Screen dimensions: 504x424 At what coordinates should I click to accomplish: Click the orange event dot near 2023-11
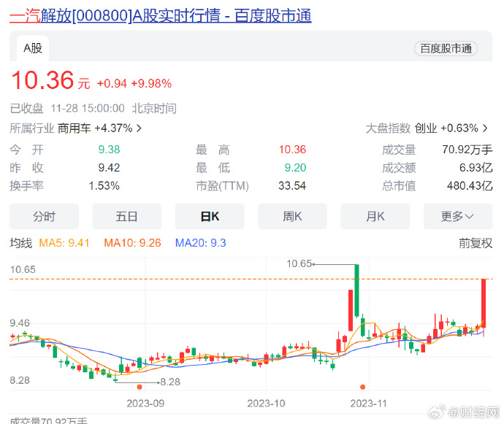point(362,387)
